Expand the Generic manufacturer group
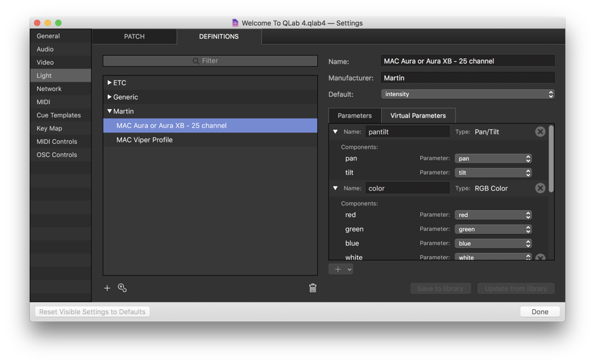The width and height of the screenshot is (595, 364). tap(110, 97)
